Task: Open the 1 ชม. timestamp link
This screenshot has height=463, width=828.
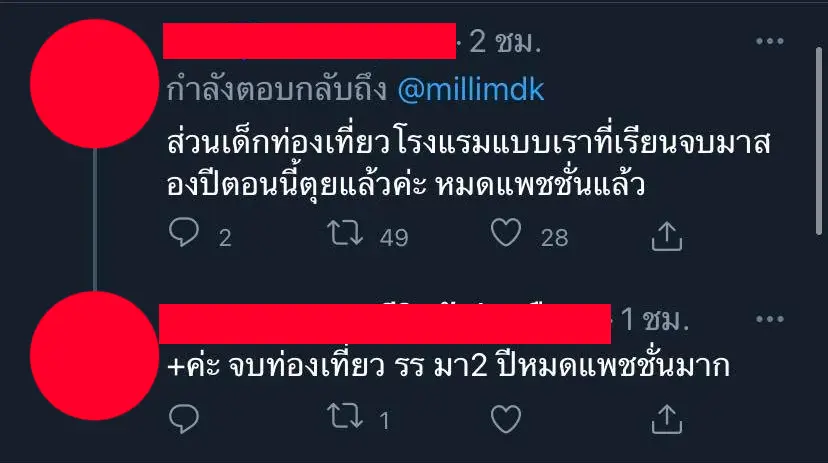Action: [655, 319]
